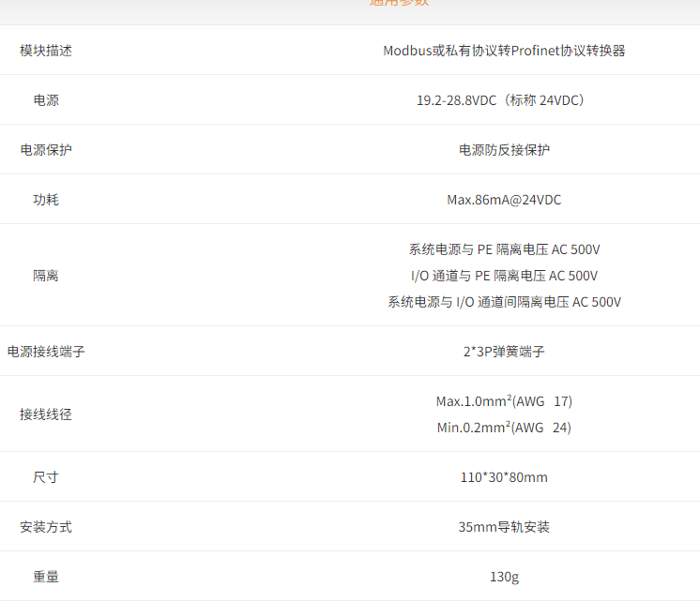
Task: Select the 电源保护 label
Action: [46, 149]
